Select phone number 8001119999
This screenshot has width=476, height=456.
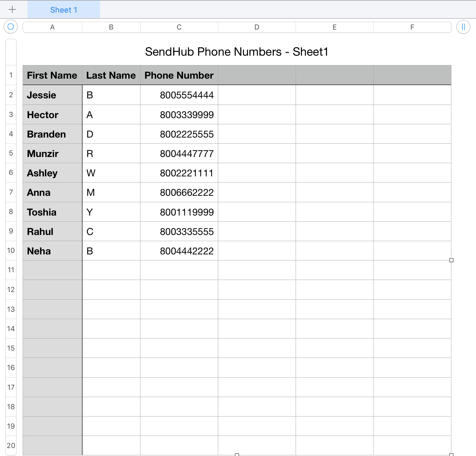pos(179,212)
